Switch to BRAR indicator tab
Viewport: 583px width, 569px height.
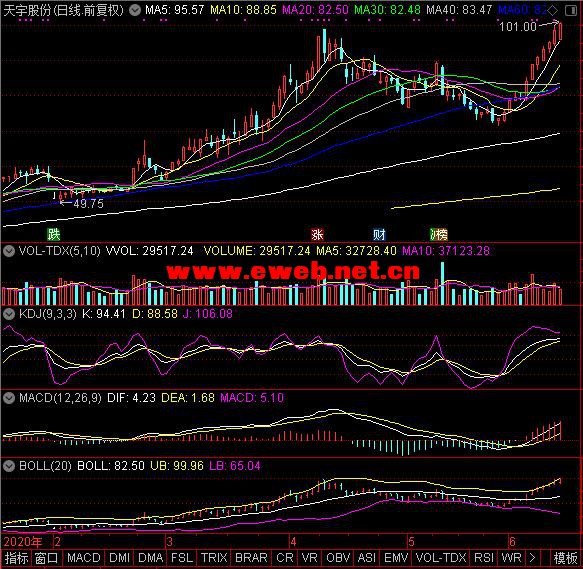(x=251, y=558)
